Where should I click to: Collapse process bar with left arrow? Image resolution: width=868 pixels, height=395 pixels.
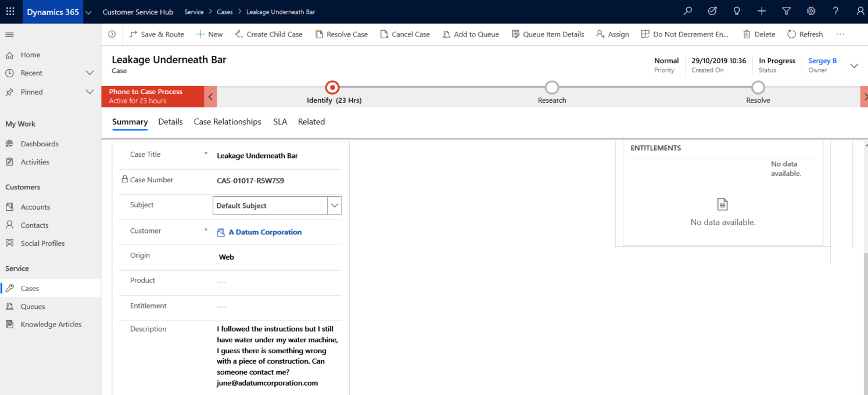coord(210,96)
